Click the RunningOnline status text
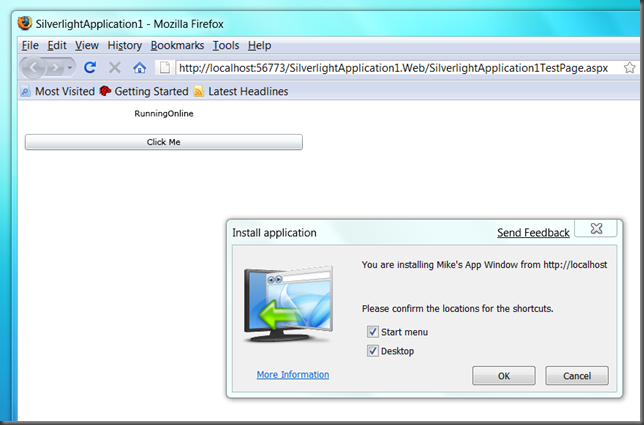Image resolution: width=644 pixels, height=425 pixels. click(163, 114)
